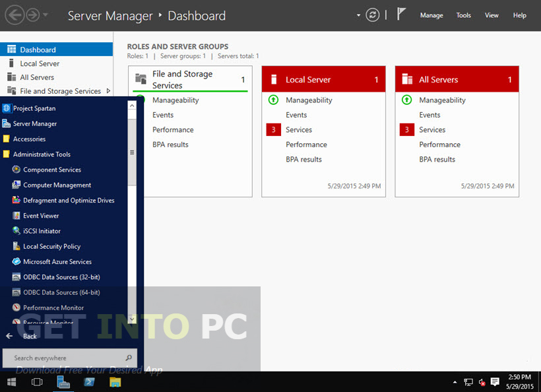Select All Servers in left navigation
Viewport: 541px width, 392px height.
(37, 77)
